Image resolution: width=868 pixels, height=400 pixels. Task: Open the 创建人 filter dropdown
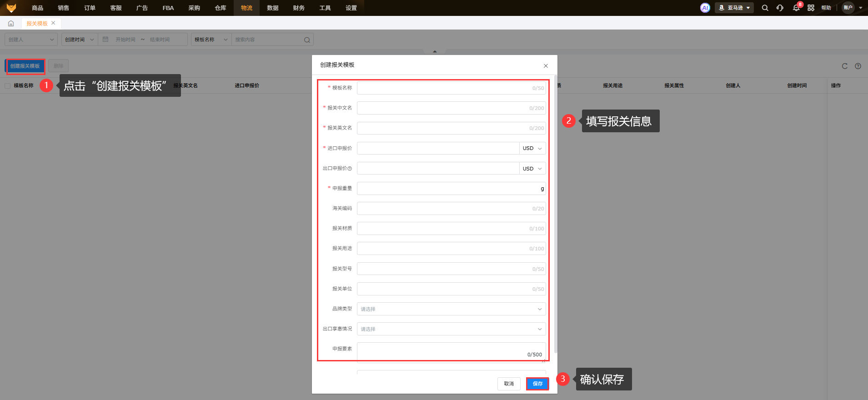tap(31, 40)
